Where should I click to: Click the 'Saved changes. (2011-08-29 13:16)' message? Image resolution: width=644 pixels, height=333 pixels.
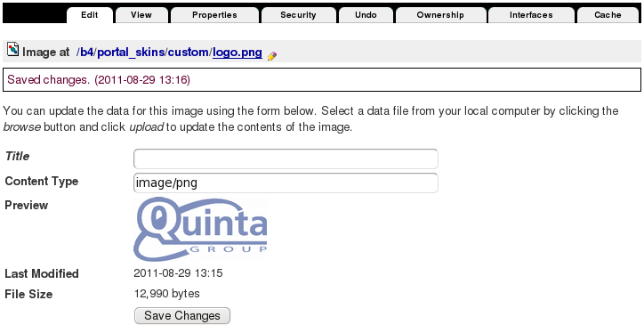[x=99, y=80]
